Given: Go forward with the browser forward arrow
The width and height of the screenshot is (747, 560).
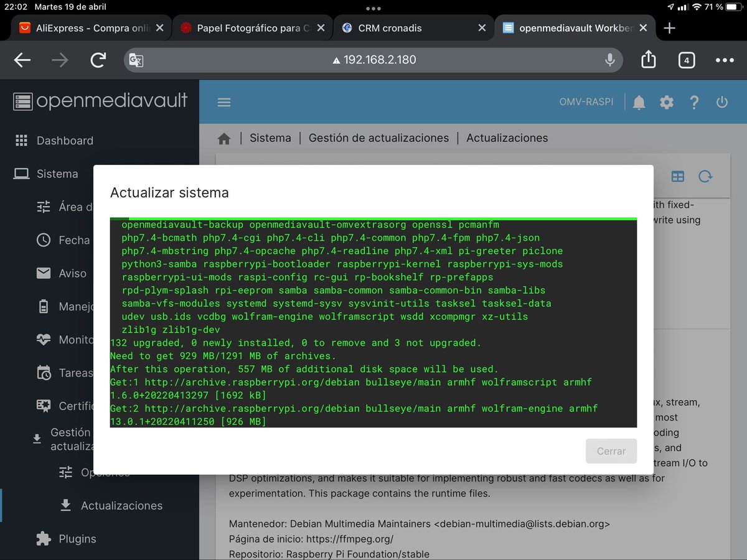Looking at the screenshot, I should pos(60,60).
